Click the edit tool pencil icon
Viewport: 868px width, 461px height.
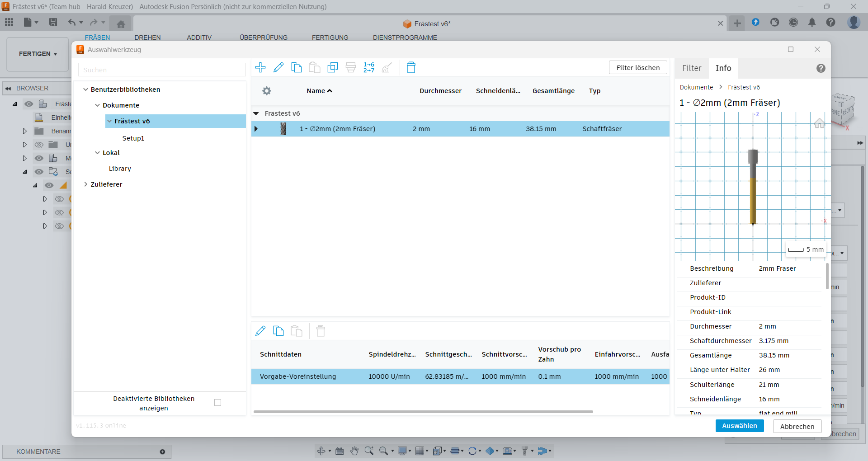tap(278, 68)
